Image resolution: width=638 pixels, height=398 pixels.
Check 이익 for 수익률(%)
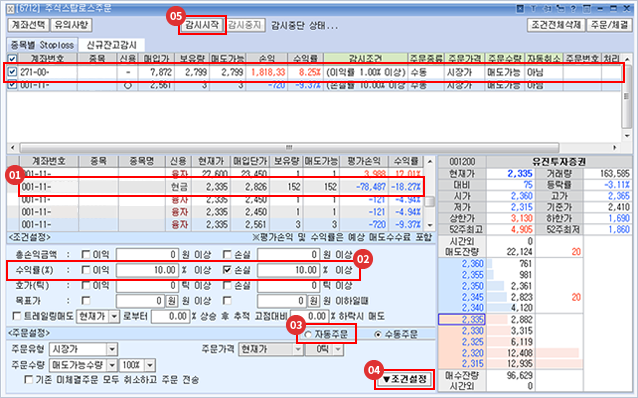click(x=85, y=270)
